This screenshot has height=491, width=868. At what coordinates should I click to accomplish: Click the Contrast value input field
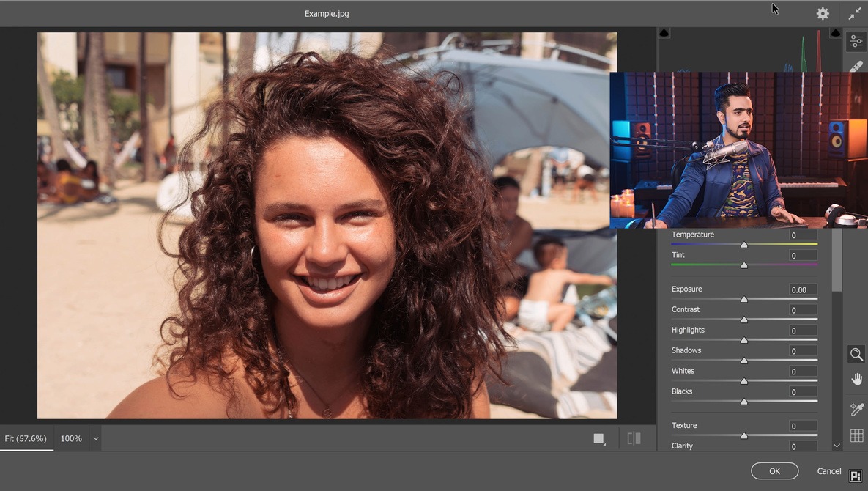(x=803, y=311)
